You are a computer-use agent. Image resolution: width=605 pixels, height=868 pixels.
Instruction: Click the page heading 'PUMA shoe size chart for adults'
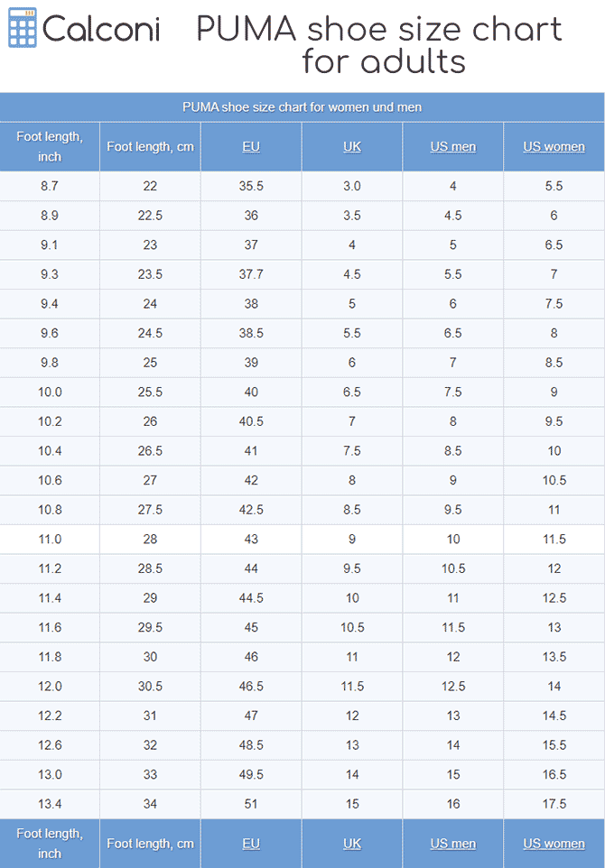pyautogui.click(x=379, y=45)
